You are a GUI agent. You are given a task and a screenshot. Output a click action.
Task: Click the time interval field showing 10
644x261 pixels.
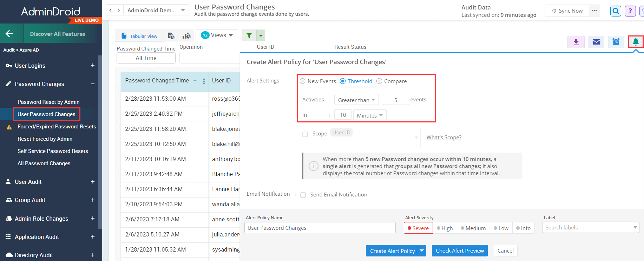(x=343, y=115)
